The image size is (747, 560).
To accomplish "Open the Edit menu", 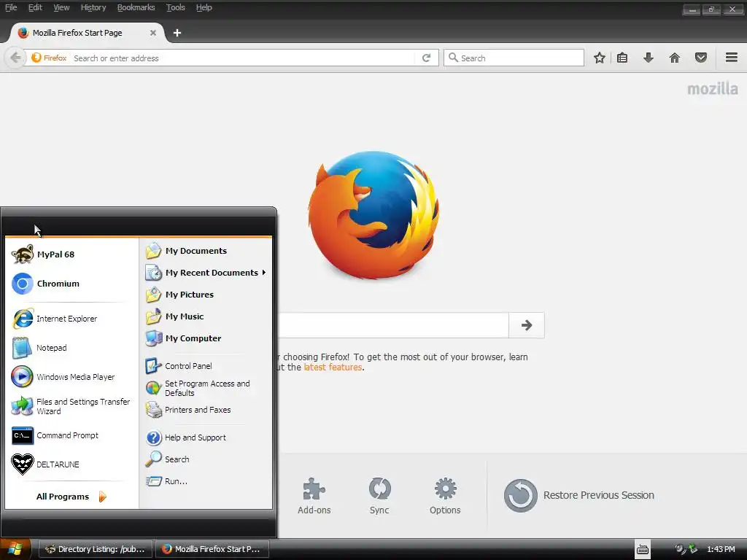I will tap(35, 7).
